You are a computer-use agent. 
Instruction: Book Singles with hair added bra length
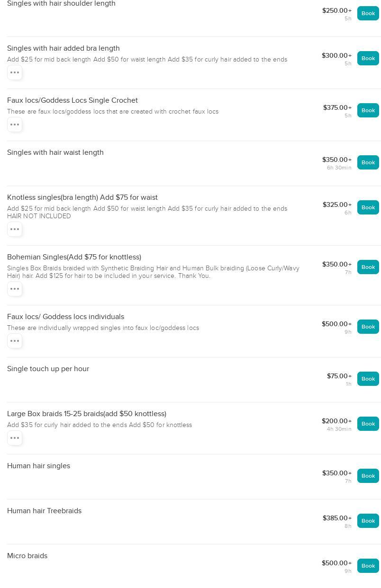[368, 58]
